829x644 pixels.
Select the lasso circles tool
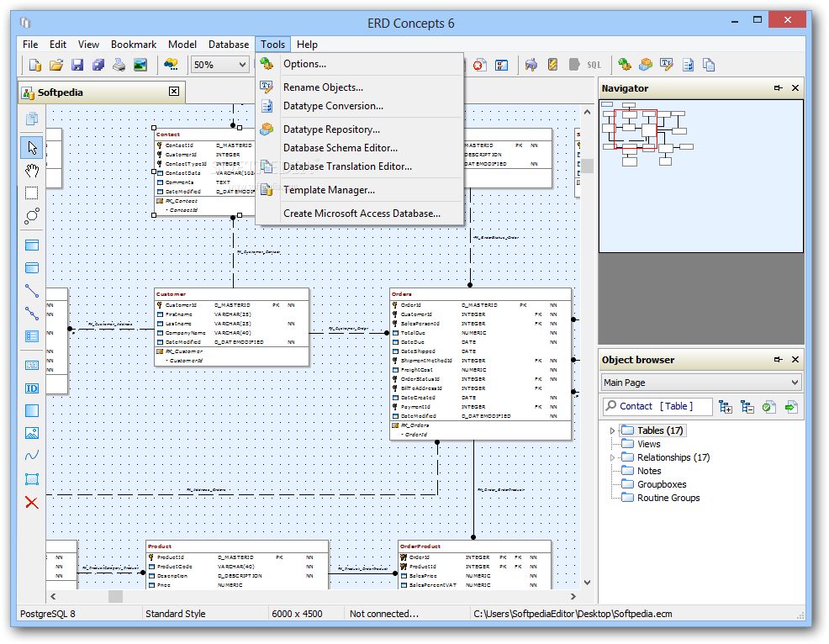(32, 215)
